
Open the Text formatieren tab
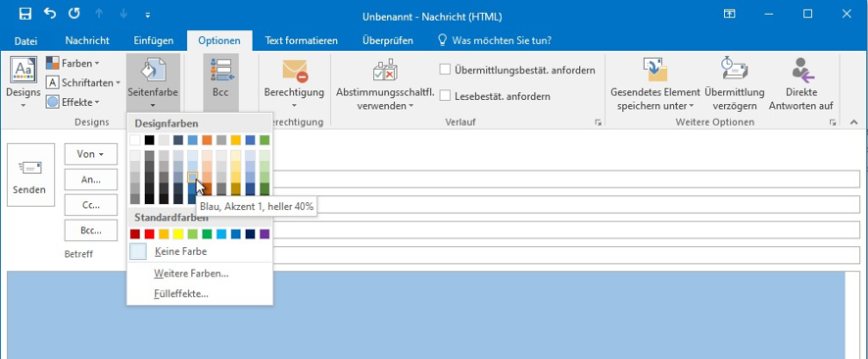click(x=301, y=40)
